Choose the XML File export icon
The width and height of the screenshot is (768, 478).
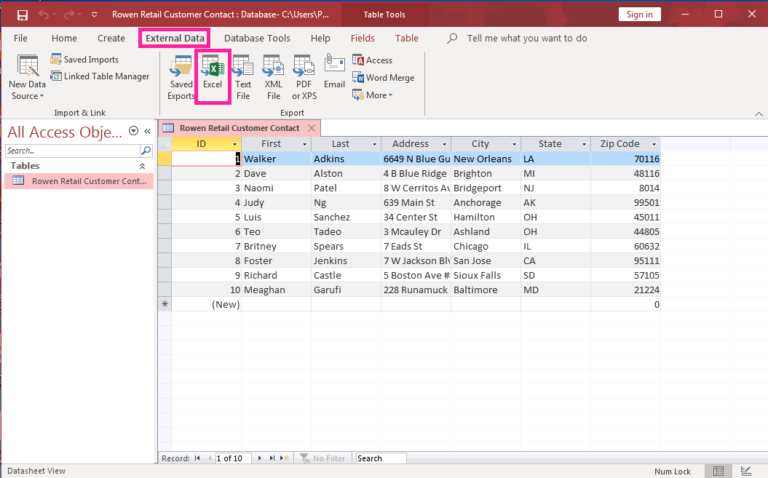click(273, 77)
